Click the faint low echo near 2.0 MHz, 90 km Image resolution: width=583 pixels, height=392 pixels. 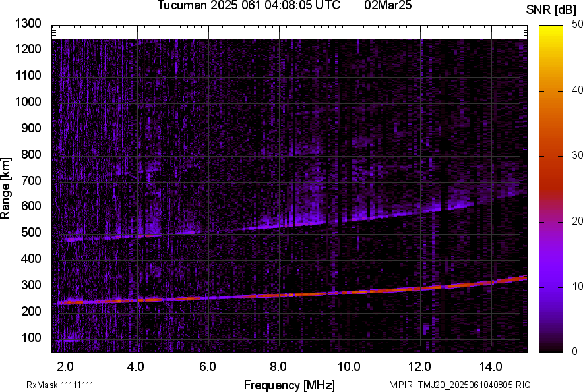pos(67,340)
